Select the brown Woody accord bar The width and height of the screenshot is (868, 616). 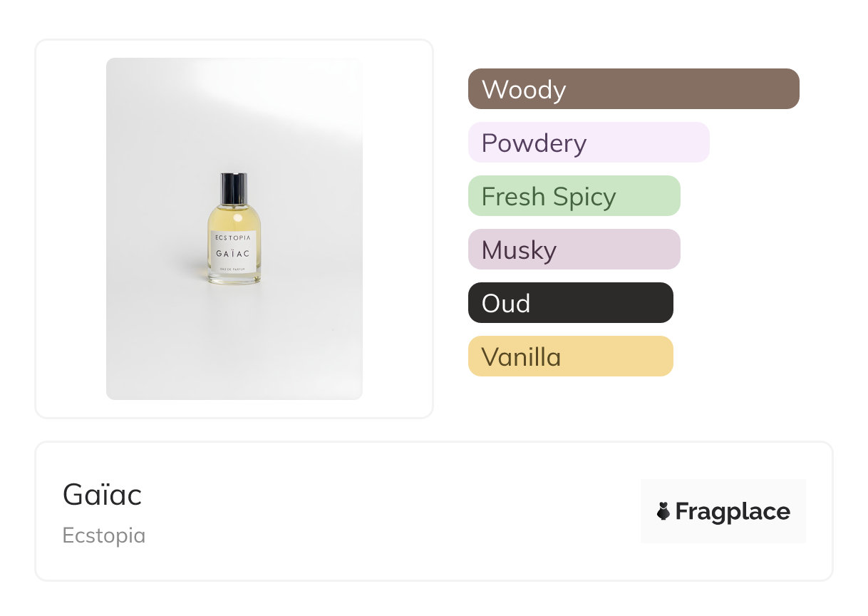(x=634, y=89)
